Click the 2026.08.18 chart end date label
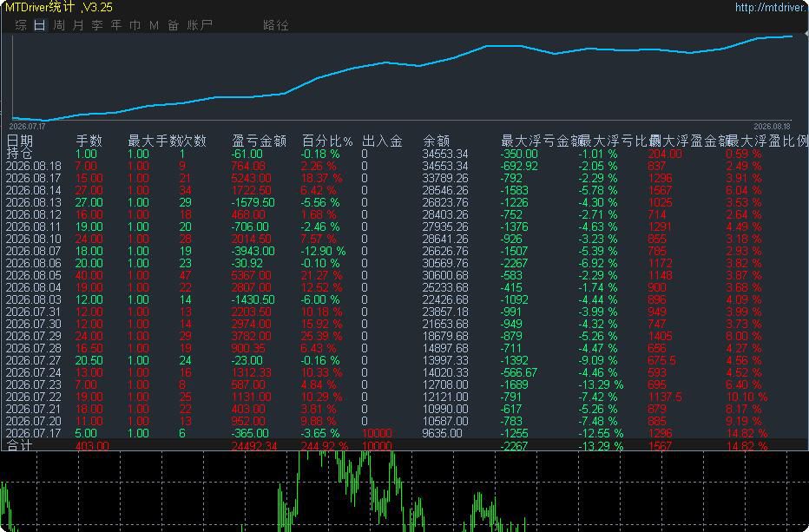Viewport: 809px width, 532px height. 772,127
